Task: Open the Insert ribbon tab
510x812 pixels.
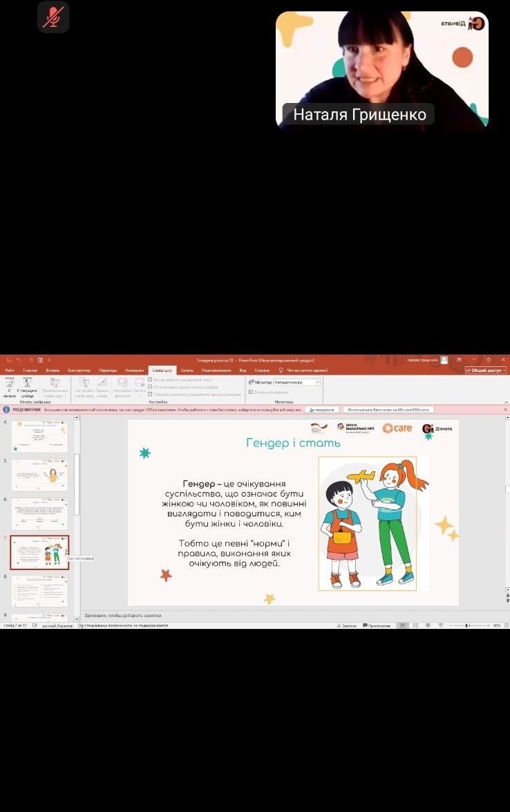Action: click(53, 370)
